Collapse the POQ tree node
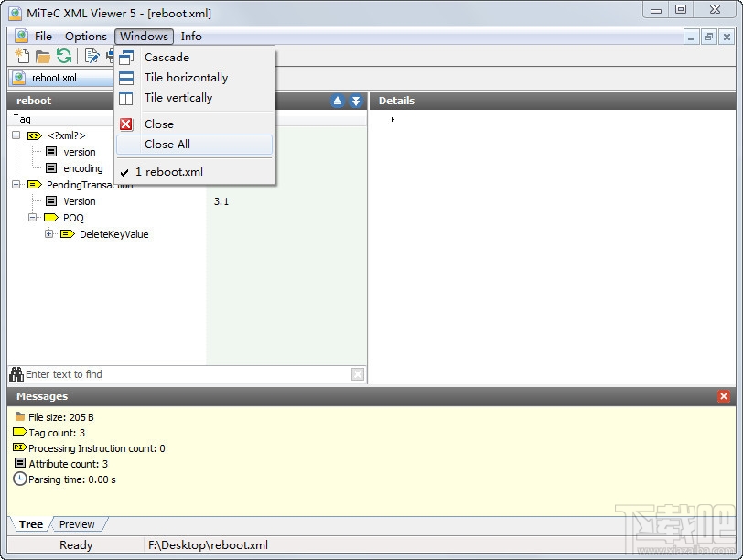 pyautogui.click(x=33, y=218)
